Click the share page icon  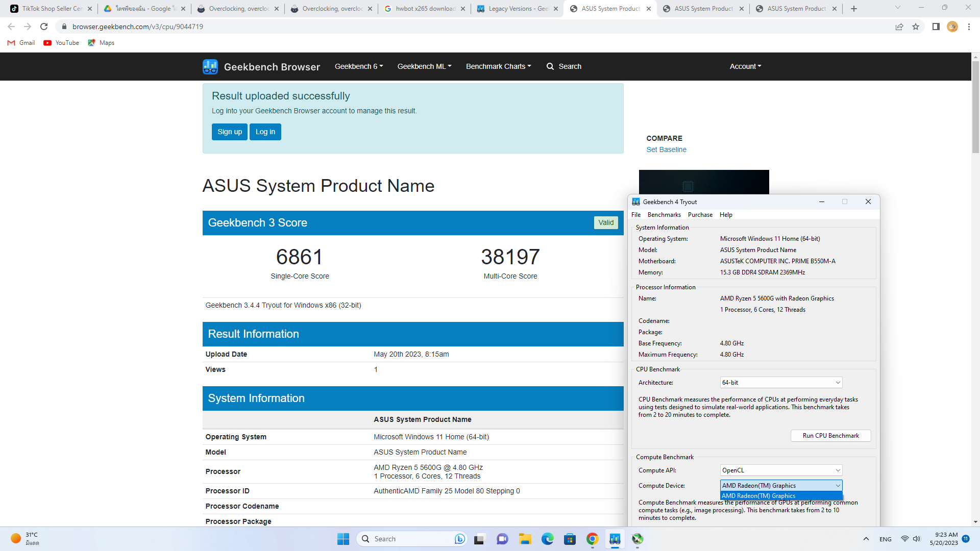pyautogui.click(x=899, y=27)
